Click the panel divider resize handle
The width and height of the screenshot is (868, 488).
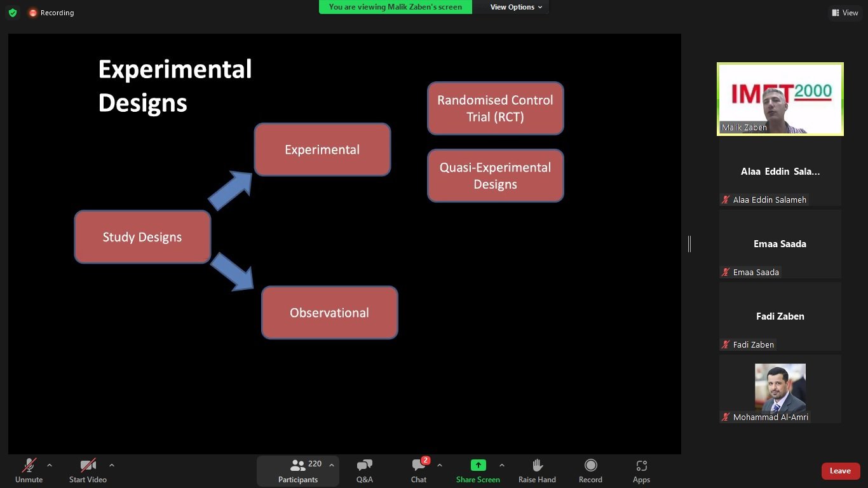689,243
